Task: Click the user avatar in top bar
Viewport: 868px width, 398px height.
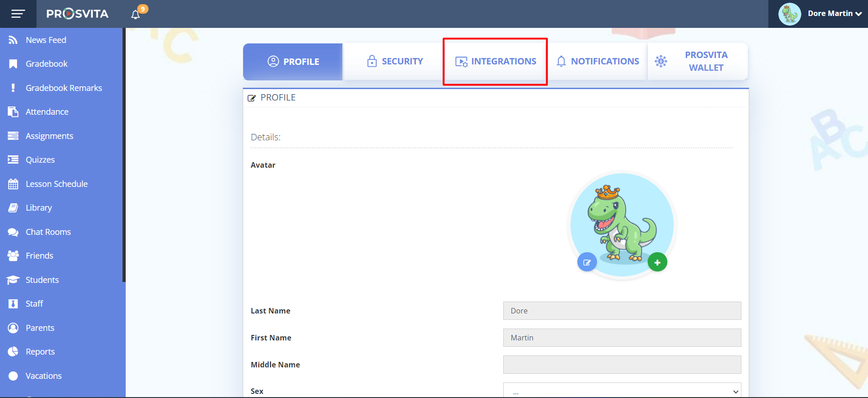Action: pyautogui.click(x=790, y=14)
